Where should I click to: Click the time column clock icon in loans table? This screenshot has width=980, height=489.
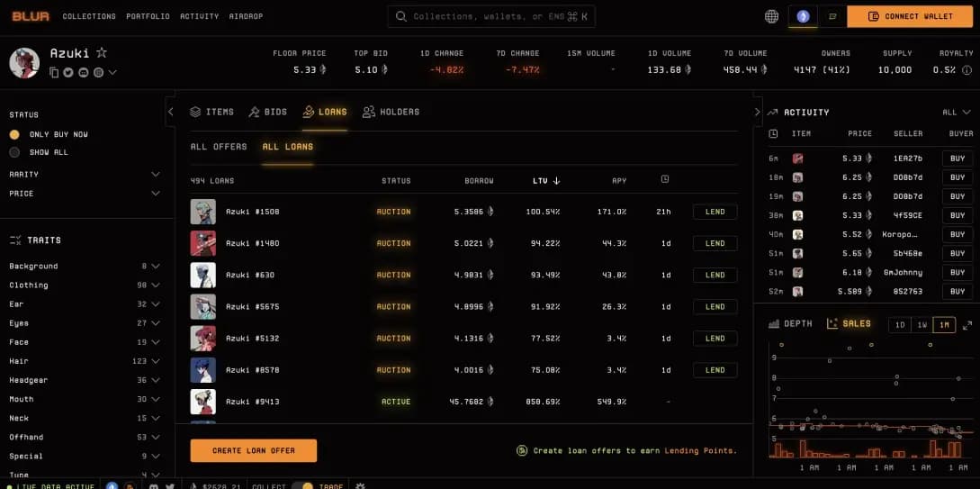pos(665,179)
